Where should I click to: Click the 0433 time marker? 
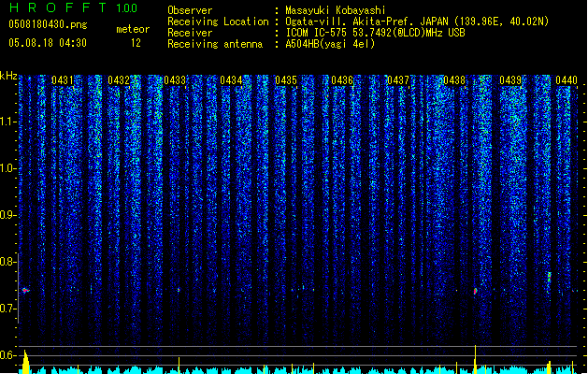point(175,80)
